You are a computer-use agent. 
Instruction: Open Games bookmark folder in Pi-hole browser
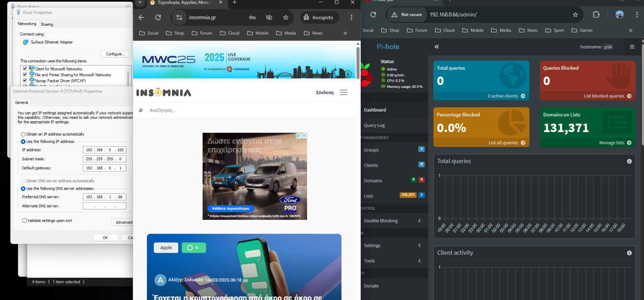582,30
